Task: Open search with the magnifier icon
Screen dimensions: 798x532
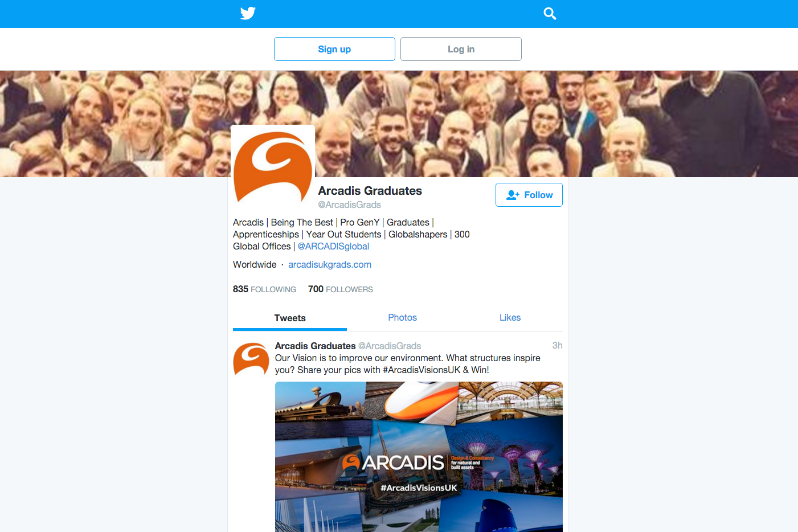Action: point(550,13)
